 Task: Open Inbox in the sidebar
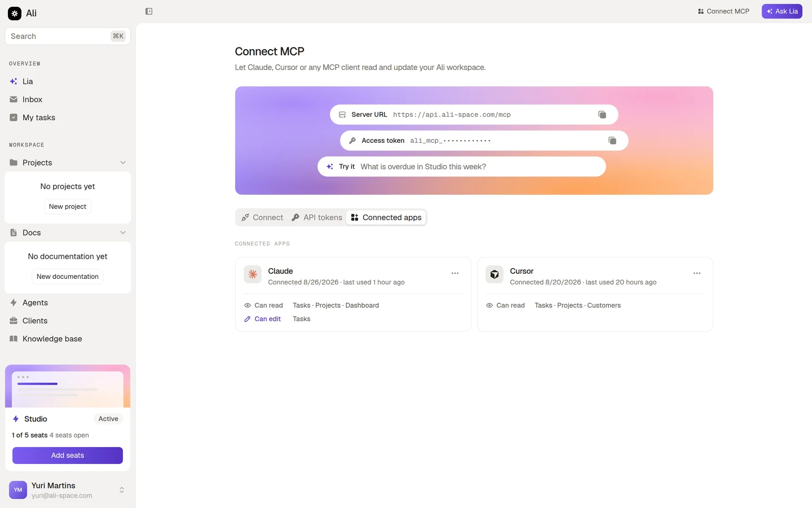[x=68, y=99]
